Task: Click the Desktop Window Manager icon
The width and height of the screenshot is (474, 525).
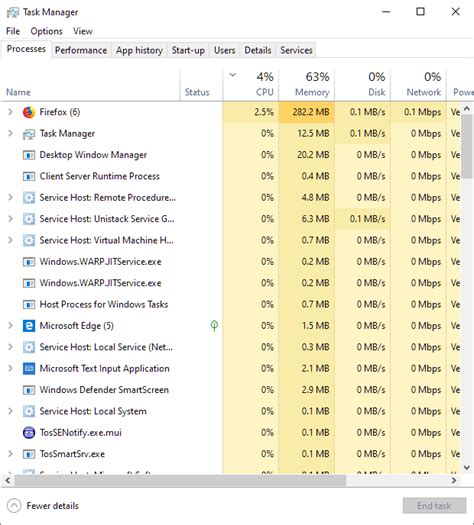Action: 29,155
